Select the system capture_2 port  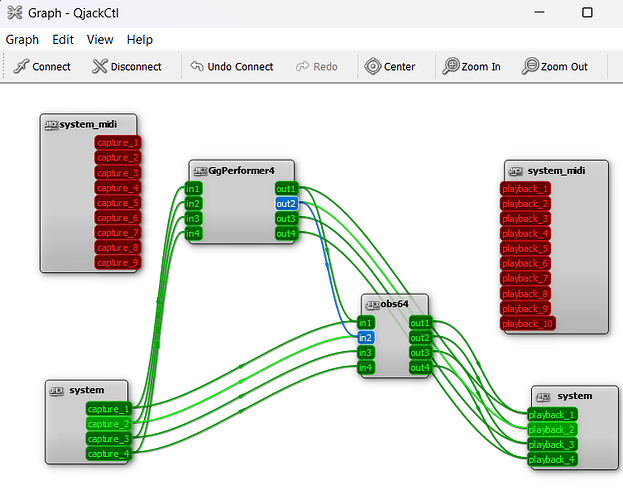click(x=109, y=424)
